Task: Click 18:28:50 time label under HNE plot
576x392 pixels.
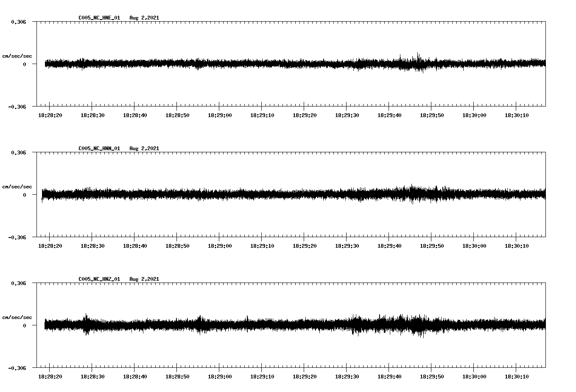Action: click(x=177, y=115)
